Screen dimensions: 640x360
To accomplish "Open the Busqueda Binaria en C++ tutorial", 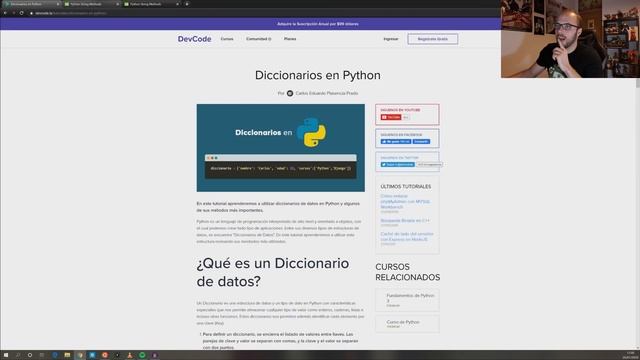I will click(x=405, y=220).
